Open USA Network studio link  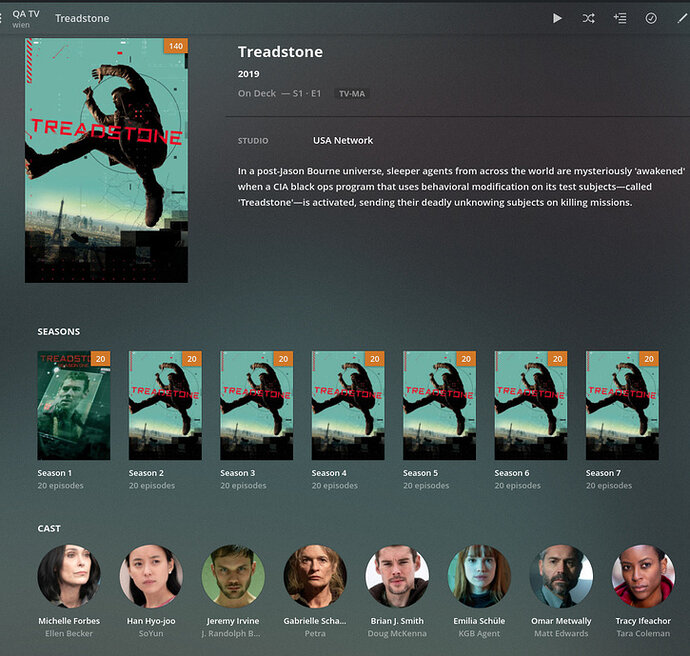tap(343, 140)
